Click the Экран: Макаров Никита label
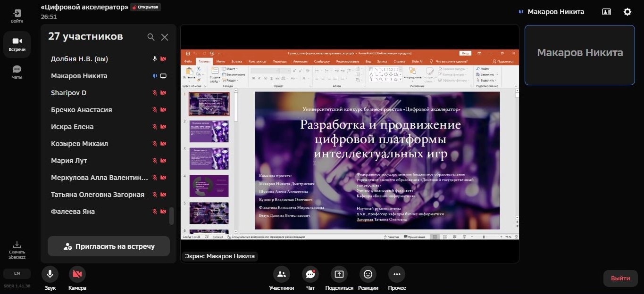The image size is (644, 294). pyautogui.click(x=219, y=256)
